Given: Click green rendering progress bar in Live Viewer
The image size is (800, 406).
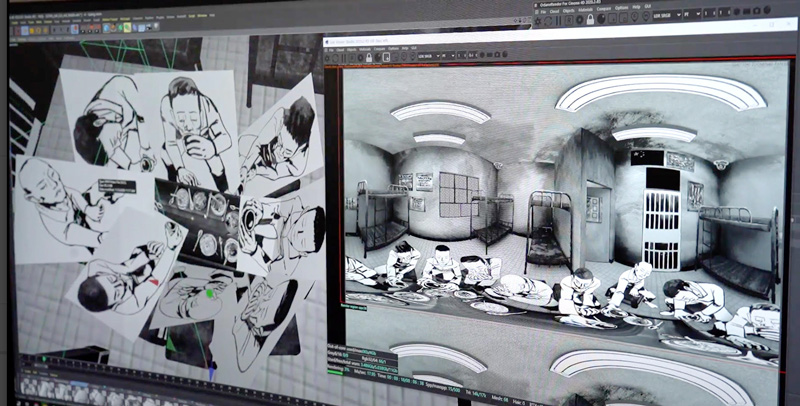Looking at the screenshot, I should [x=335, y=372].
